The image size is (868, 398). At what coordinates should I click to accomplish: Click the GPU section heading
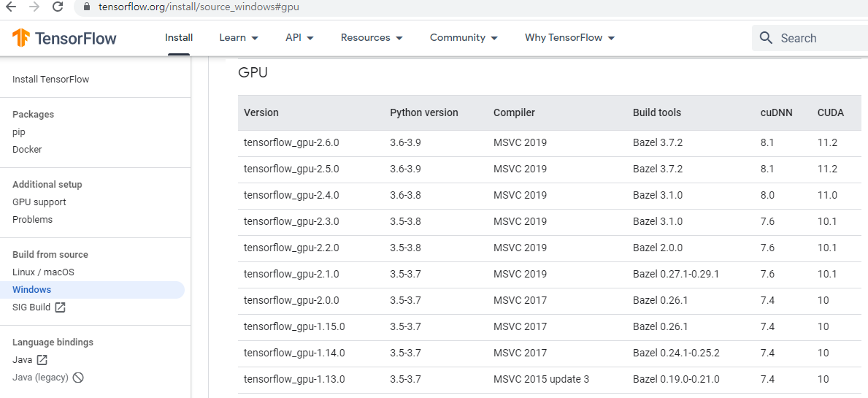[x=253, y=72]
